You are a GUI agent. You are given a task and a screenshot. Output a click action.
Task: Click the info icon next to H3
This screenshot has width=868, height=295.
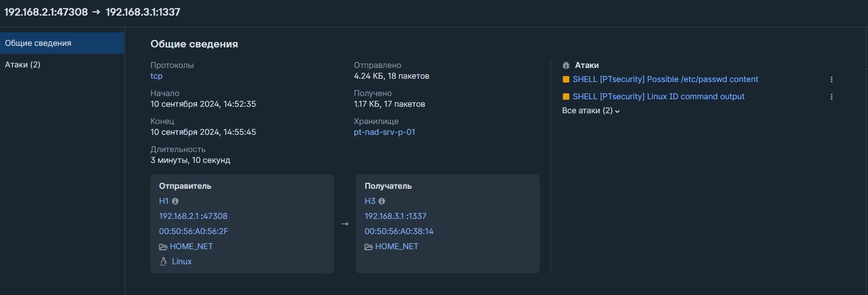[x=382, y=201]
